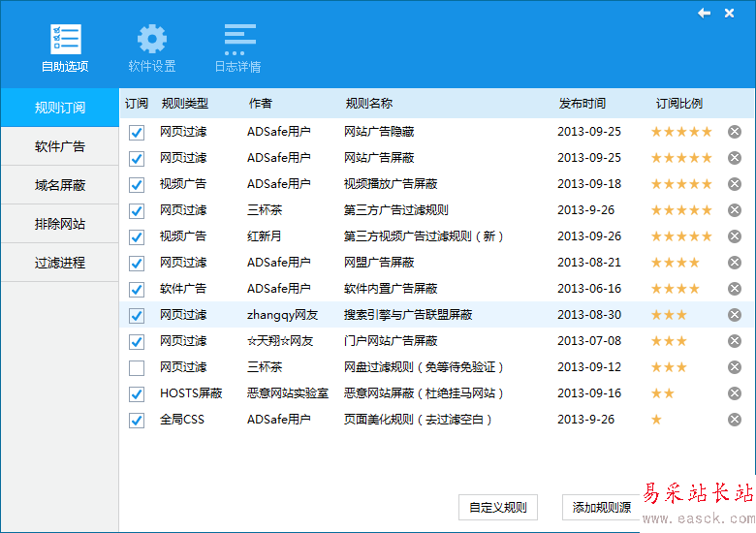Remove the 恶意网站屏蔽 rule
This screenshot has height=533, width=756.
[x=735, y=393]
